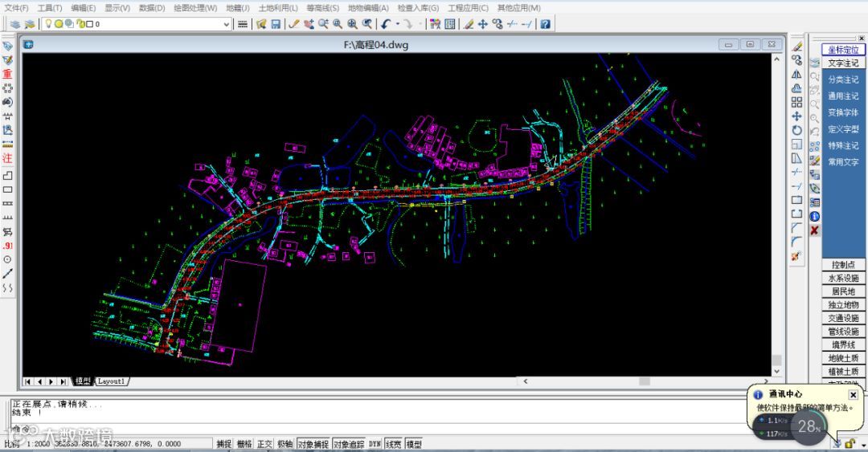868x452 pixels.
Task: Click the zoom window magnifier icon
Action: 338,24
